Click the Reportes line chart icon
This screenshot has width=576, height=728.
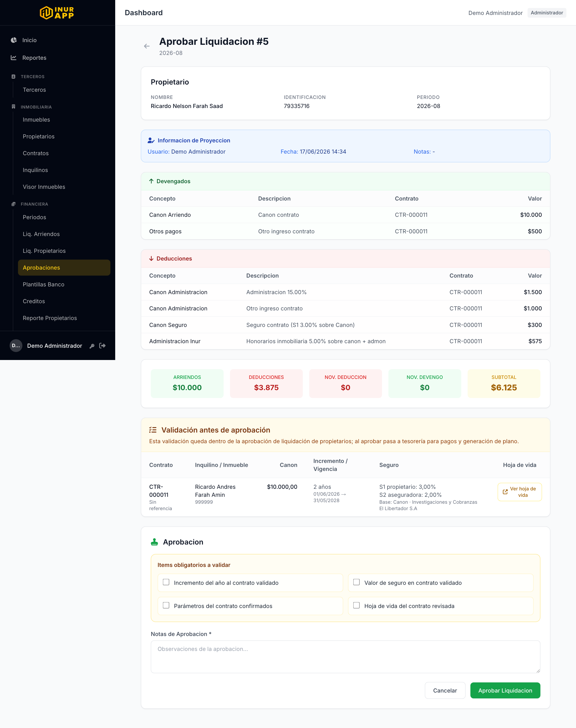14,58
